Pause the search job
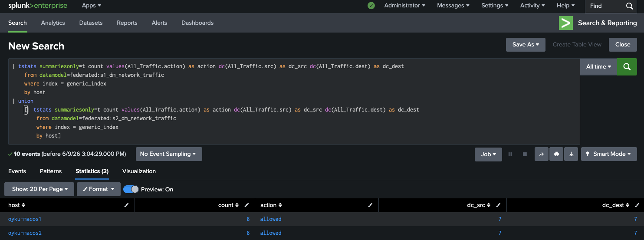644x240 pixels. click(510, 154)
